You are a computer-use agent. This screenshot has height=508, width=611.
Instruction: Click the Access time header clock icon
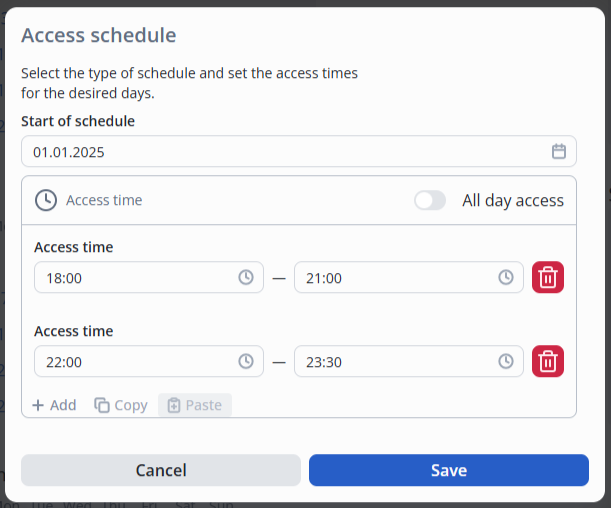pyautogui.click(x=46, y=200)
